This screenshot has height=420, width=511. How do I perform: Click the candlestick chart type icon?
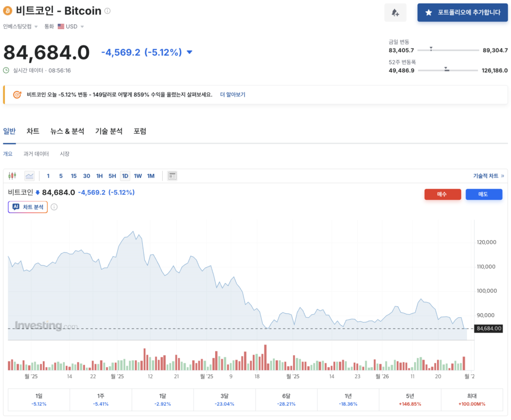pyautogui.click(x=12, y=176)
